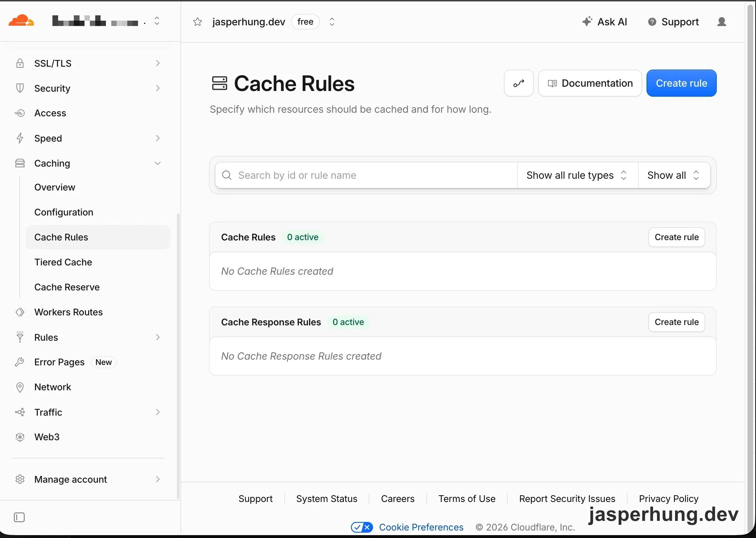The width and height of the screenshot is (756, 538).
Task: Open the user profile icon
Action: 721,22
